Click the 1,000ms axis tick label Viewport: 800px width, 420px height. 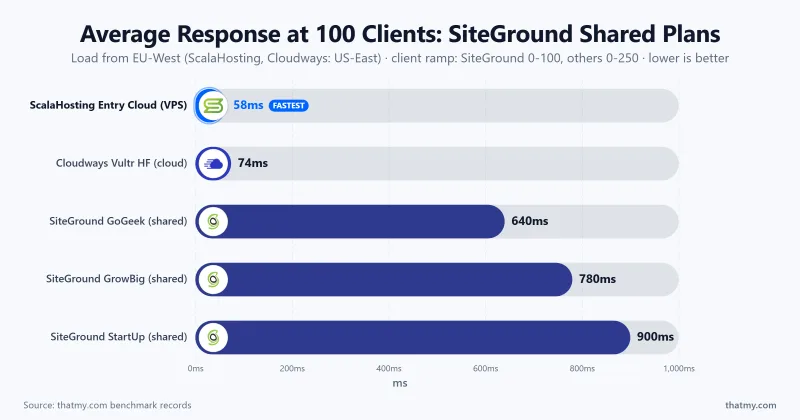[x=679, y=368]
